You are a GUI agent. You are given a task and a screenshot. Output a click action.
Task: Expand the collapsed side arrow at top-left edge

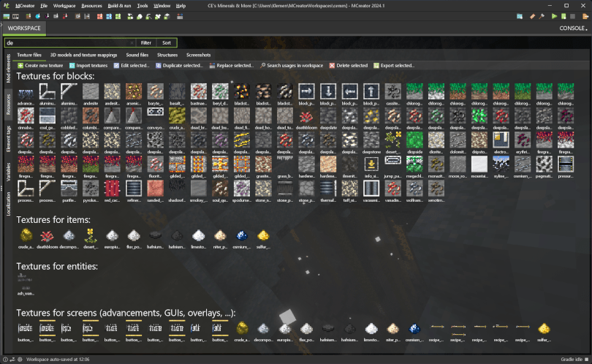[x=1, y=25]
